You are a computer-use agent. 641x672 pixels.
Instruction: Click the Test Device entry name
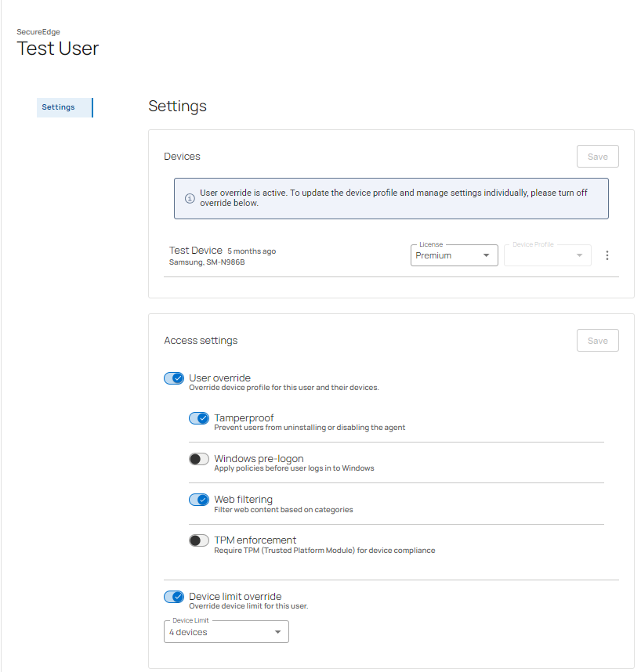point(196,251)
